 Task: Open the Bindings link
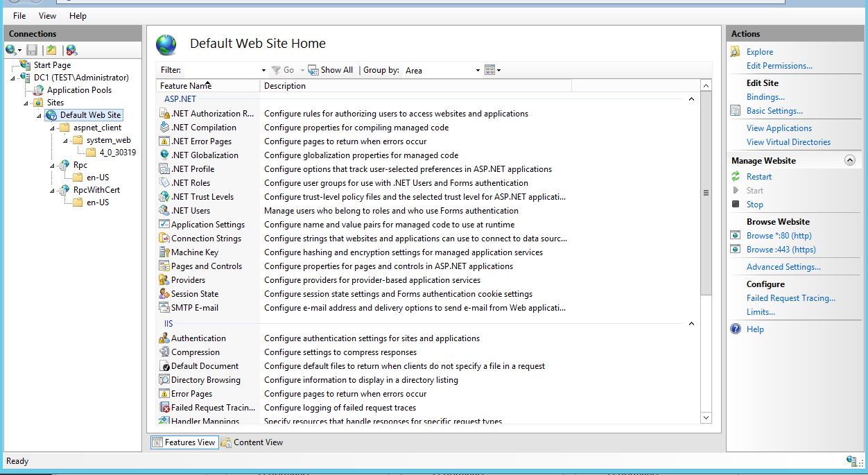click(765, 97)
